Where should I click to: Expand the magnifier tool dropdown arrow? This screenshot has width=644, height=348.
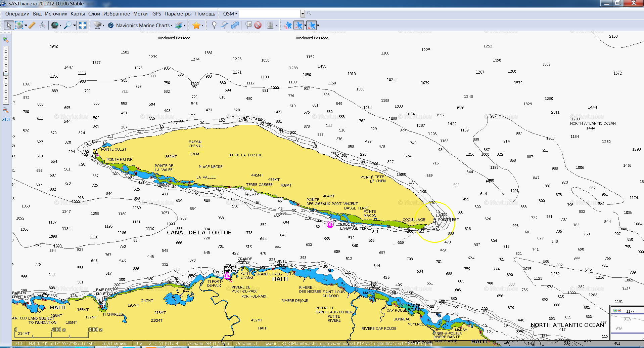click(74, 25)
